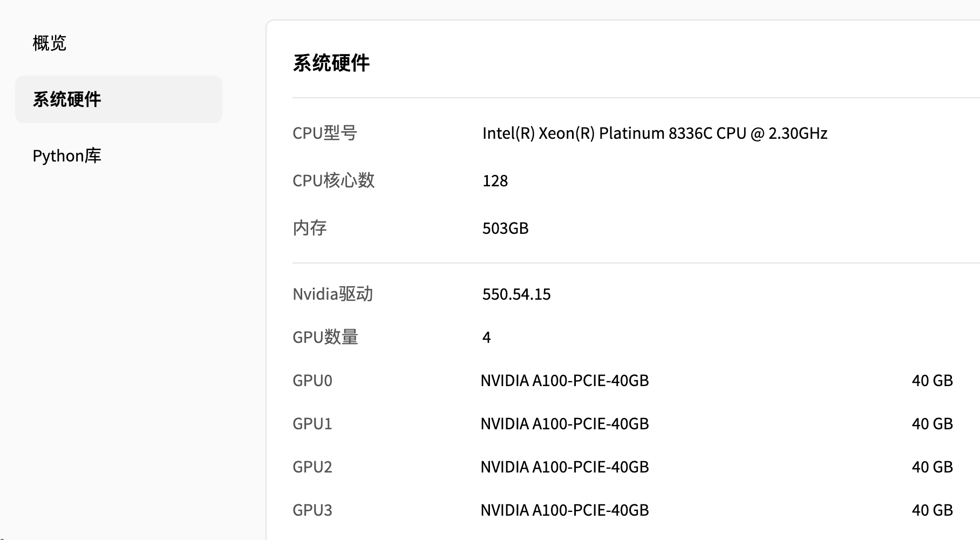Viewport: 980px width, 540px height.
Task: Select the Intel Xeon Platinum 8336C value
Action: click(x=655, y=133)
